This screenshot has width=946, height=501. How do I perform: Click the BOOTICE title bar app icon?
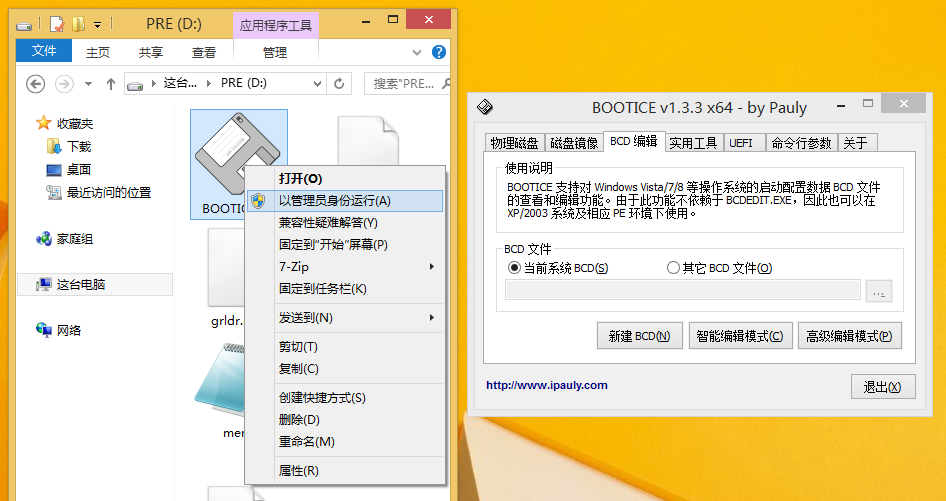pos(485,107)
